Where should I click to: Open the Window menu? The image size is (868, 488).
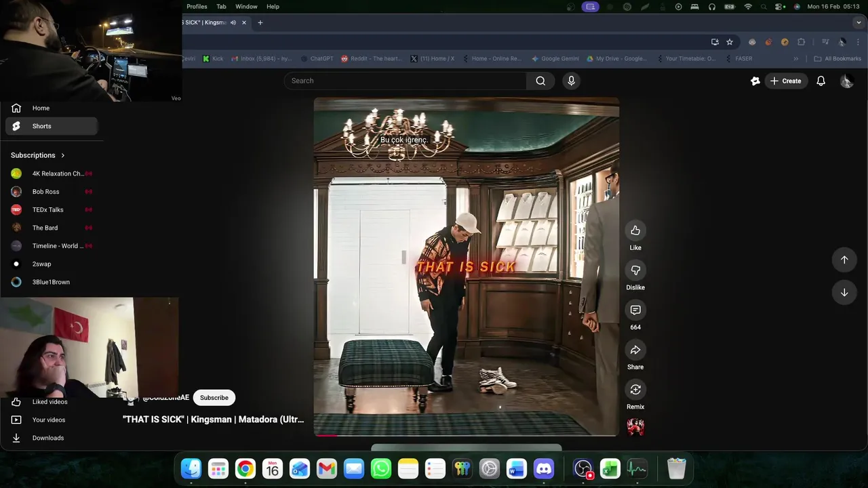tap(246, 6)
